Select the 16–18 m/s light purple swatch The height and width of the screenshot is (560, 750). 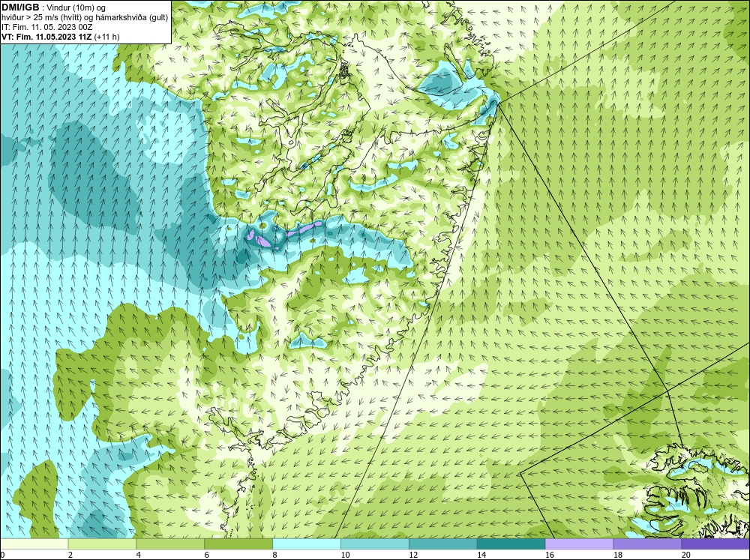[x=579, y=544]
